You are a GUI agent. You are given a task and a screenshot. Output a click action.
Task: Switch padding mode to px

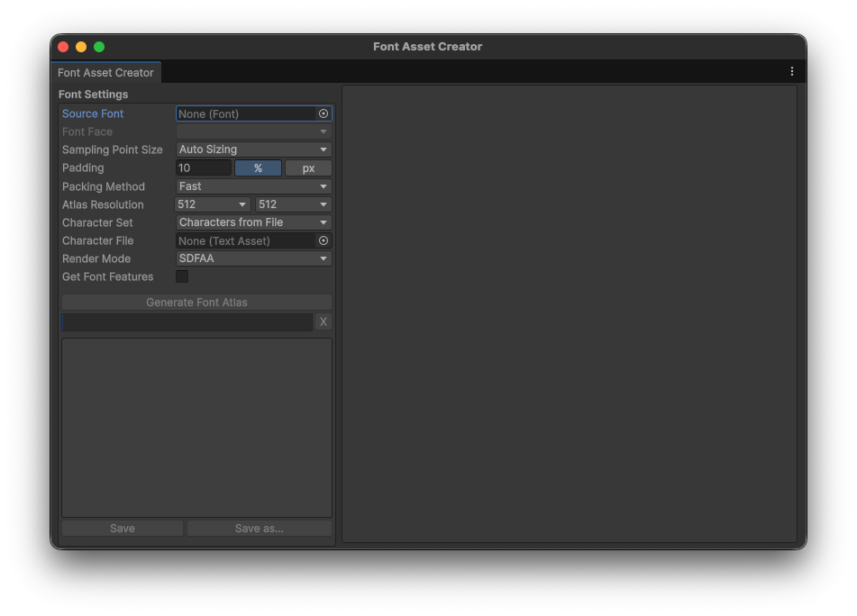308,168
